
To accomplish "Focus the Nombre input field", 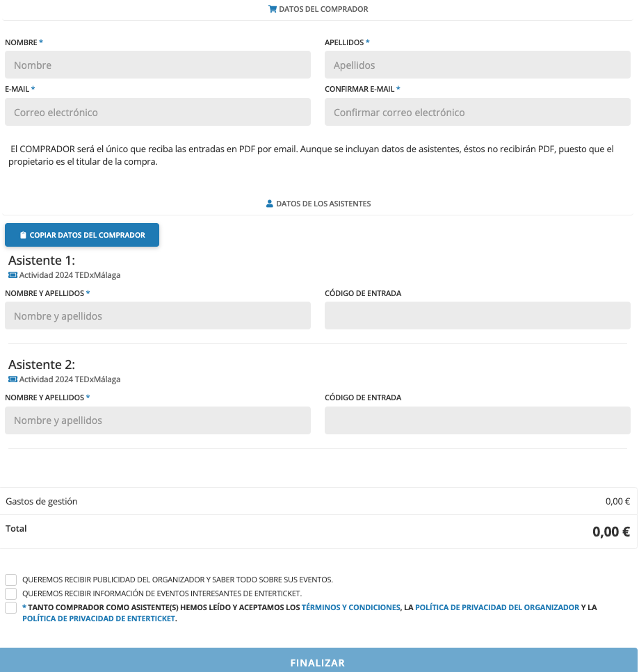I will pyautogui.click(x=158, y=65).
